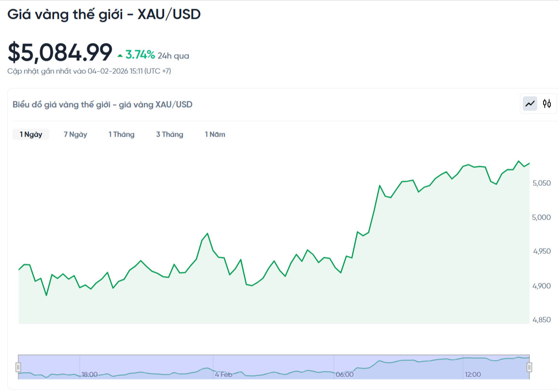559x392 pixels.
Task: Click the 18:00 timeline label
Action: (90, 374)
